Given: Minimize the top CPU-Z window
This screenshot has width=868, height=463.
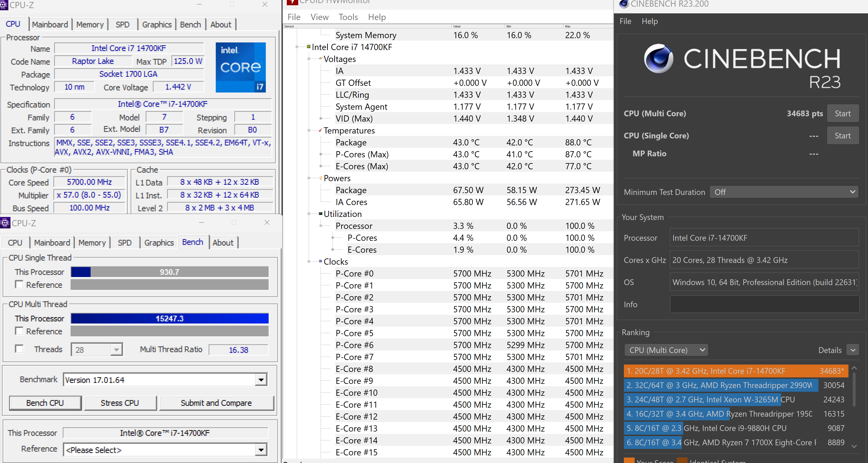Looking at the screenshot, I should (x=199, y=4).
